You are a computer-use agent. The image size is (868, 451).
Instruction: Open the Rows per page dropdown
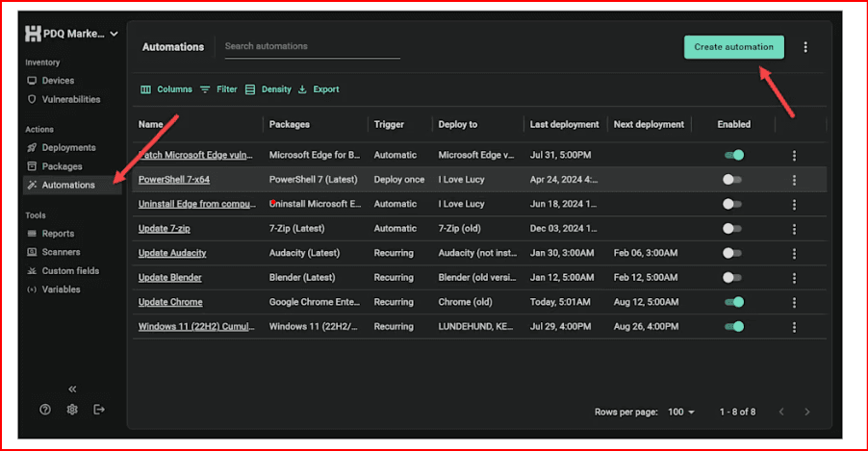coord(680,412)
